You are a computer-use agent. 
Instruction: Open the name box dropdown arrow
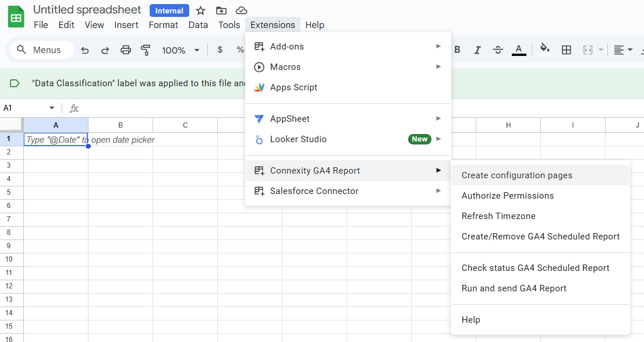tap(52, 108)
